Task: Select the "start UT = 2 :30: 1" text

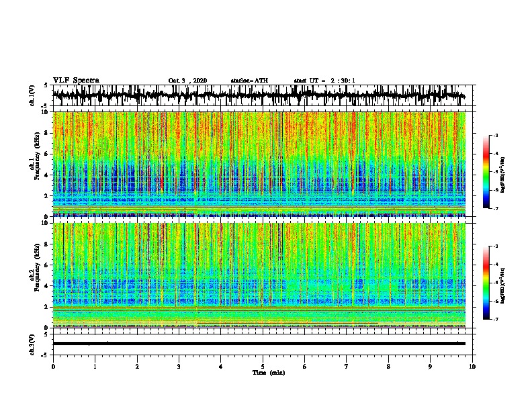Action: [324, 81]
